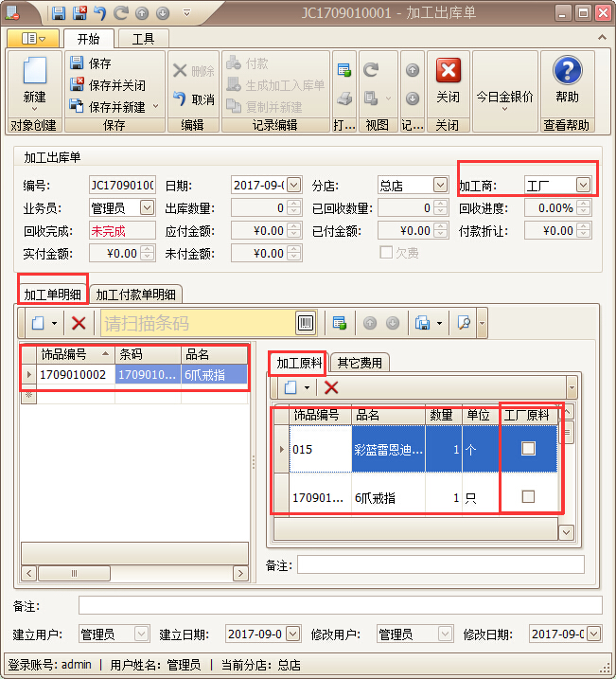Open the 分店 dropdown list
Viewport: 616px width, 679px height.
440,185
